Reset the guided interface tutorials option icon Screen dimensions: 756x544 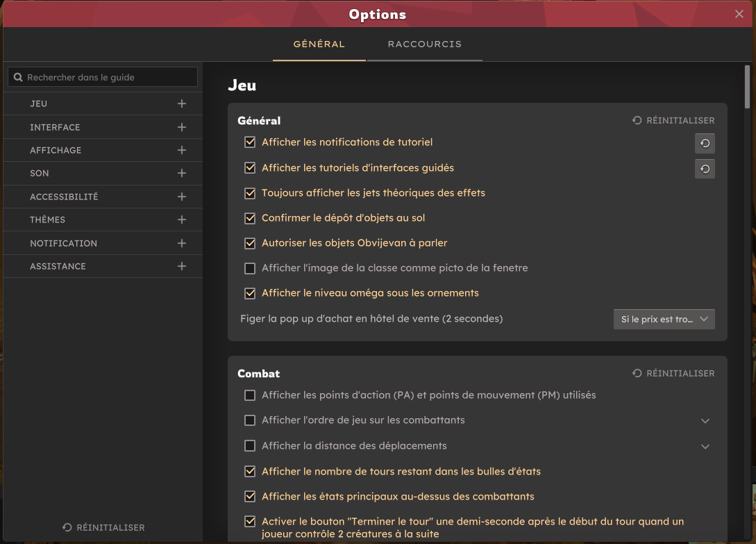pos(705,169)
